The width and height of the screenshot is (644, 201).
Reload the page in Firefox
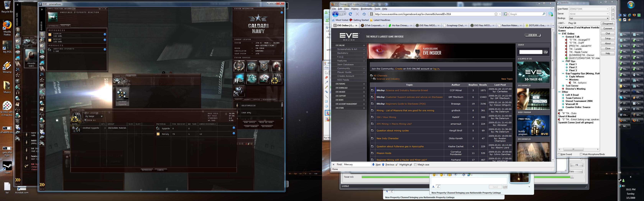[x=350, y=14]
